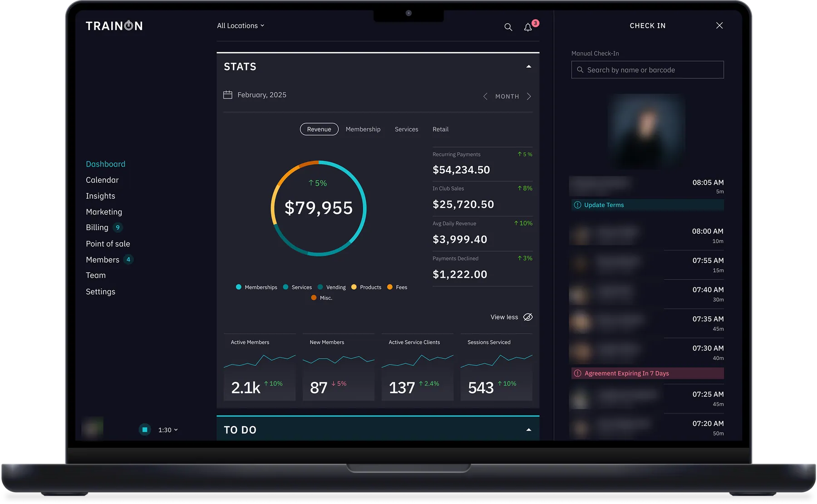Viewport: 817px width, 504px height.
Task: Click the teal stop timer button
Action: (x=145, y=430)
